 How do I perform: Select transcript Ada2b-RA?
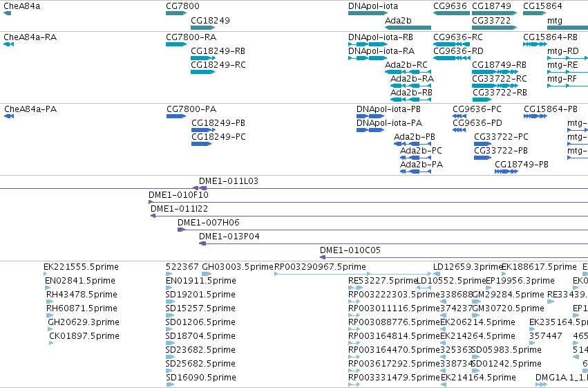tap(412, 79)
